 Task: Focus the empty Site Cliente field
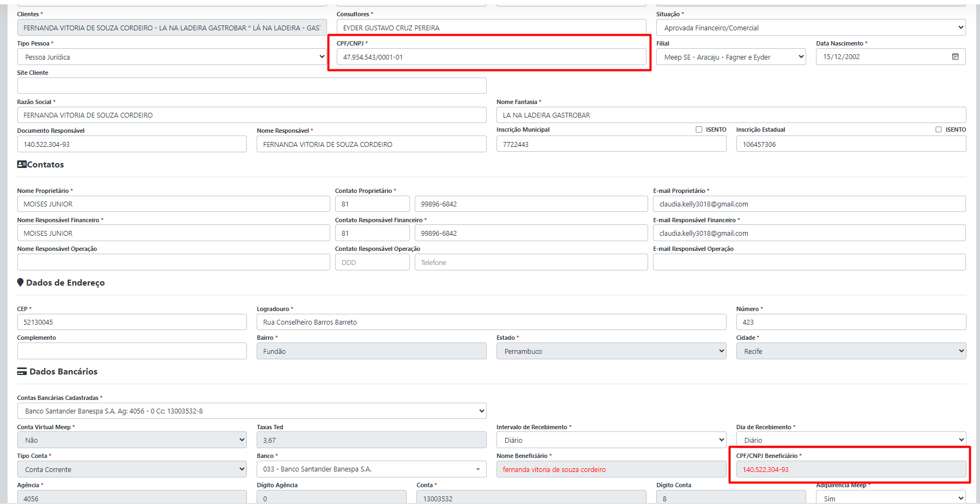252,86
